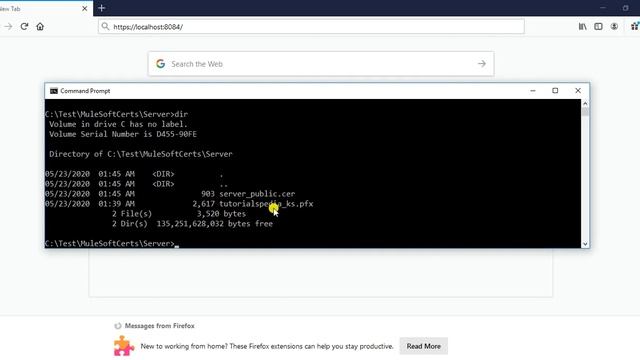Click the Read More button
The height and width of the screenshot is (360, 640).
click(424, 346)
